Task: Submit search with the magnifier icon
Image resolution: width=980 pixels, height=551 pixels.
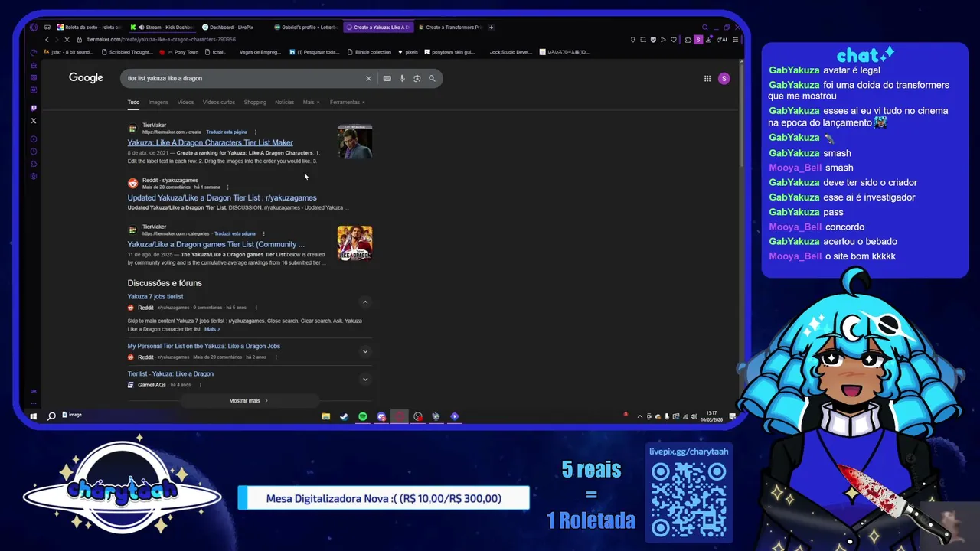Action: [432, 78]
